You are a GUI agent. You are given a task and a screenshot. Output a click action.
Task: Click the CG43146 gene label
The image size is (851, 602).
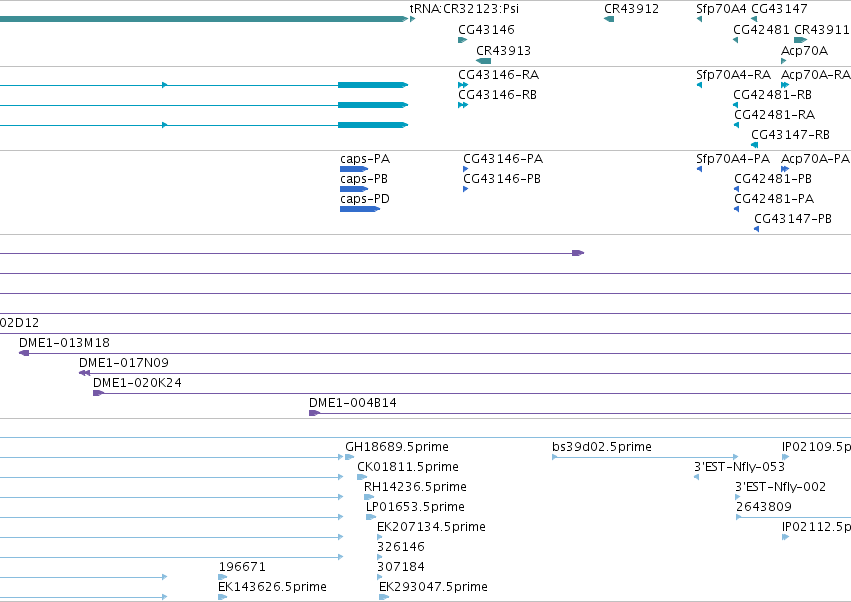(486, 29)
